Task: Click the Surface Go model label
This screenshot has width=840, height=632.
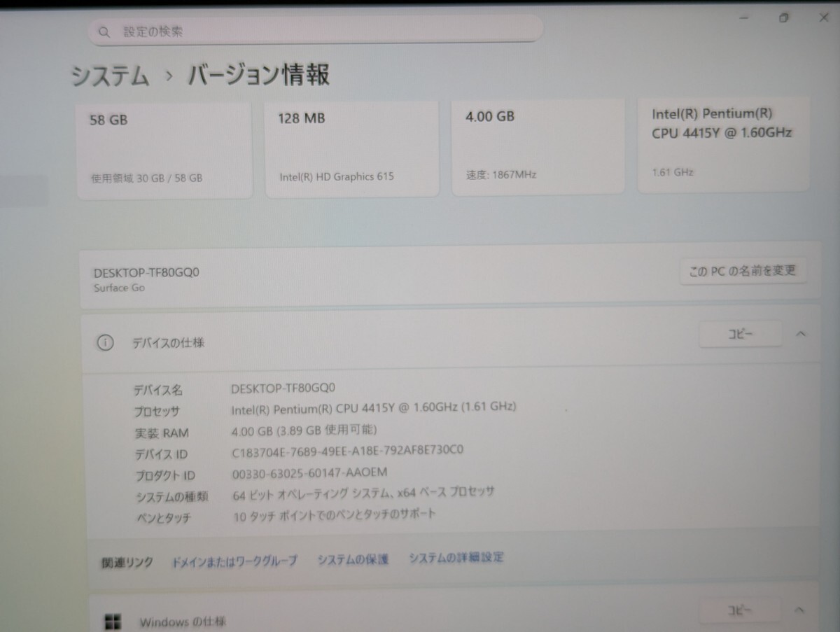Action: (x=119, y=288)
